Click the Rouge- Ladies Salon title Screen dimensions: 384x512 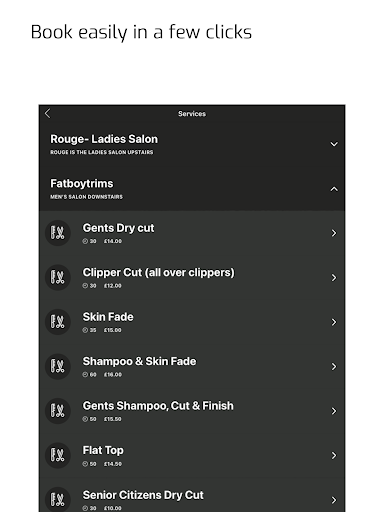tap(104, 139)
